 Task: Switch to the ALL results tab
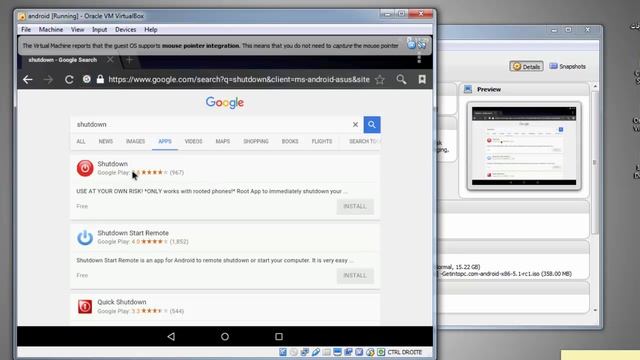point(81,141)
